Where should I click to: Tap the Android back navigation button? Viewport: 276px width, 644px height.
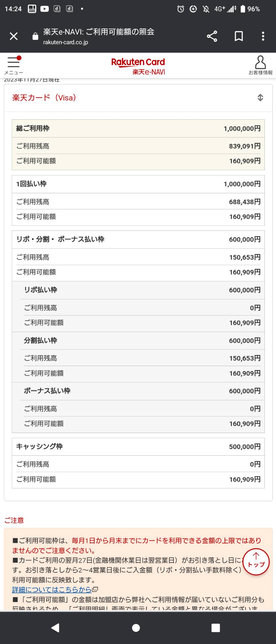pos(55,628)
